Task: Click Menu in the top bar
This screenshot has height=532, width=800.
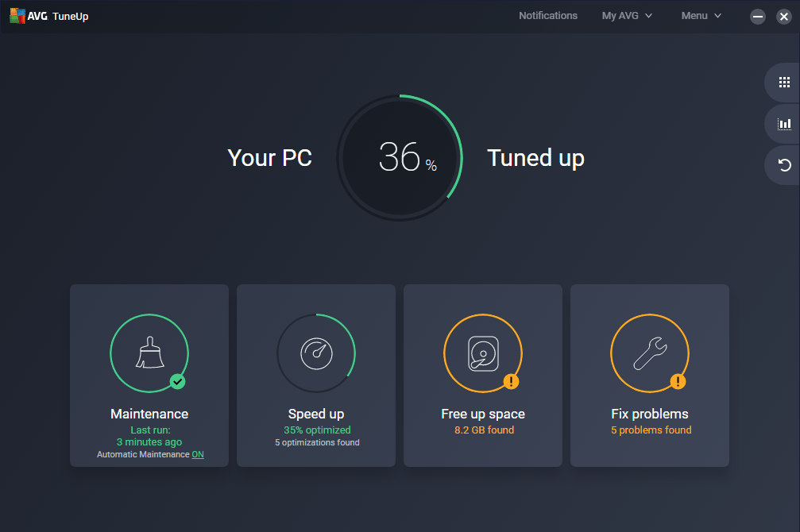Action: point(696,15)
